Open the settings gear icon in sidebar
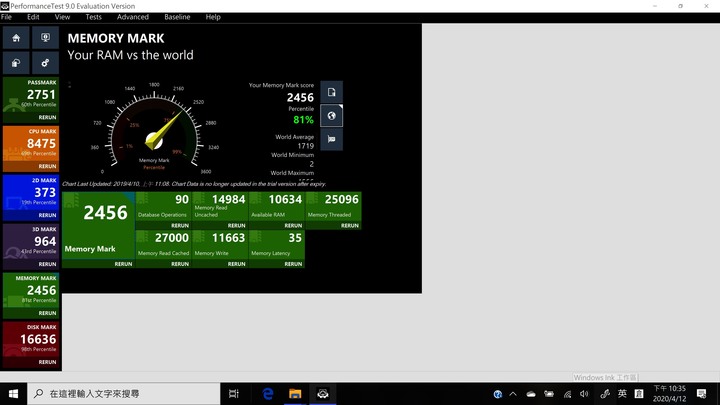The image size is (720, 405). pos(45,63)
